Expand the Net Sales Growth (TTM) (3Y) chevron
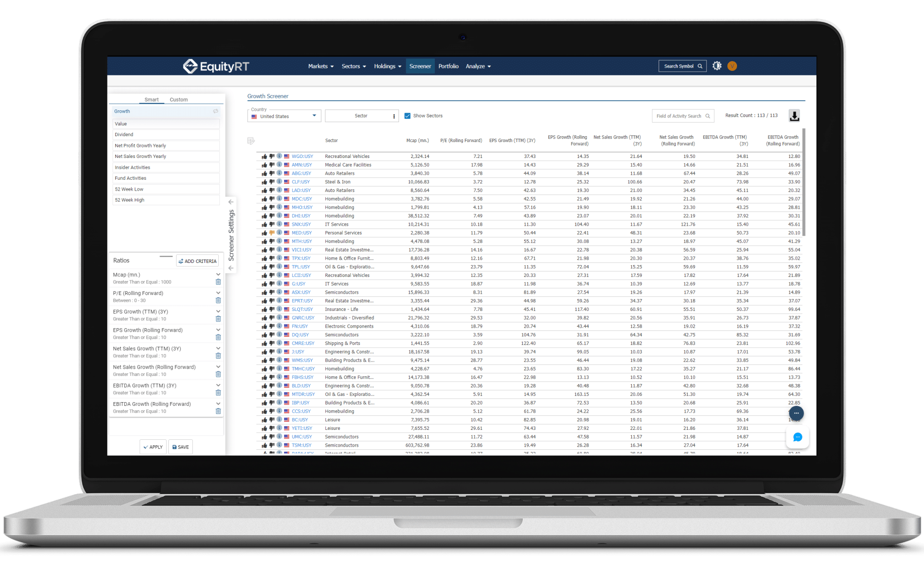The width and height of the screenshot is (924, 581). (218, 349)
